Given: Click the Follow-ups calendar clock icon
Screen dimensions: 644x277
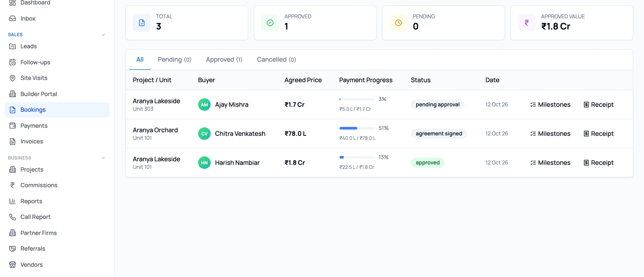Looking at the screenshot, I should tap(13, 62).
